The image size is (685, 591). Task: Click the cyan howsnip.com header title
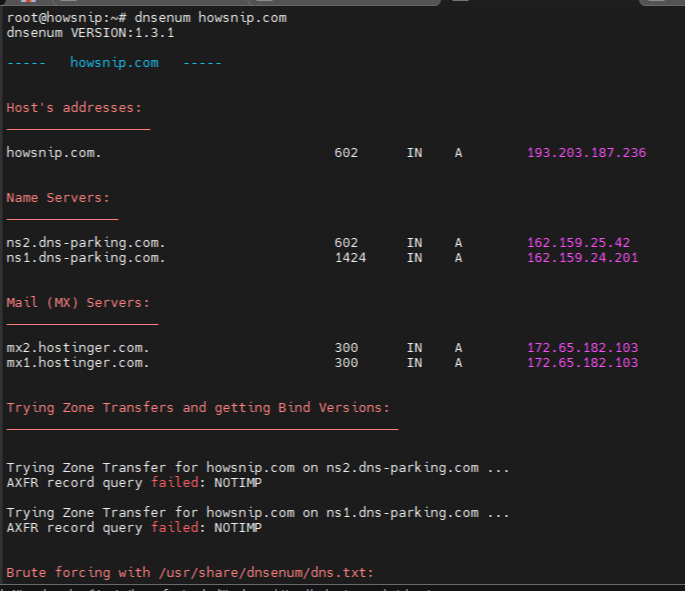(114, 63)
